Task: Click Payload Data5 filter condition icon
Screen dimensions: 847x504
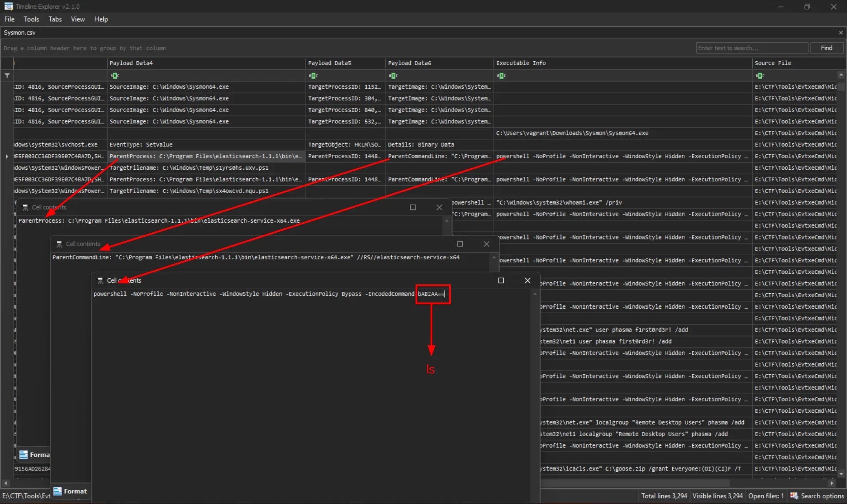Action: tap(313, 75)
